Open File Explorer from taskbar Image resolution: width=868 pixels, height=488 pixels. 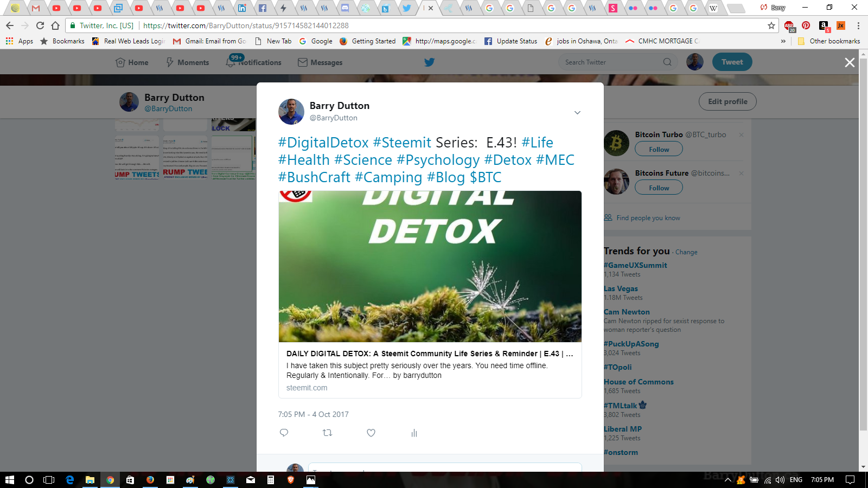pos(90,480)
